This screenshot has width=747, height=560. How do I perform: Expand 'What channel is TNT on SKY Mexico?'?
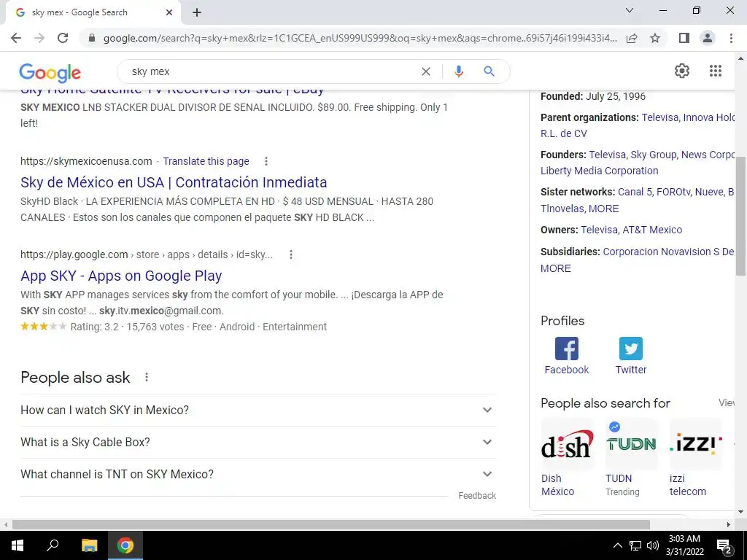(x=258, y=474)
